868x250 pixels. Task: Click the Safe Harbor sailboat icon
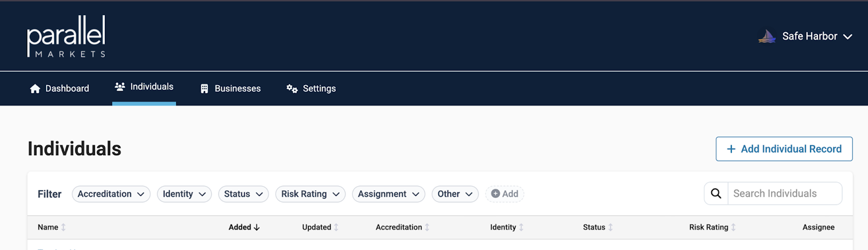(767, 36)
